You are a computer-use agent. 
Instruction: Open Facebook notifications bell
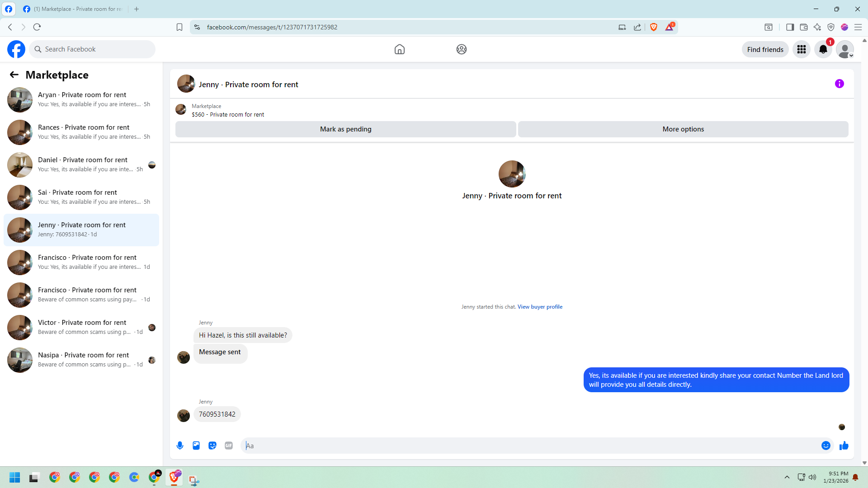pos(823,49)
